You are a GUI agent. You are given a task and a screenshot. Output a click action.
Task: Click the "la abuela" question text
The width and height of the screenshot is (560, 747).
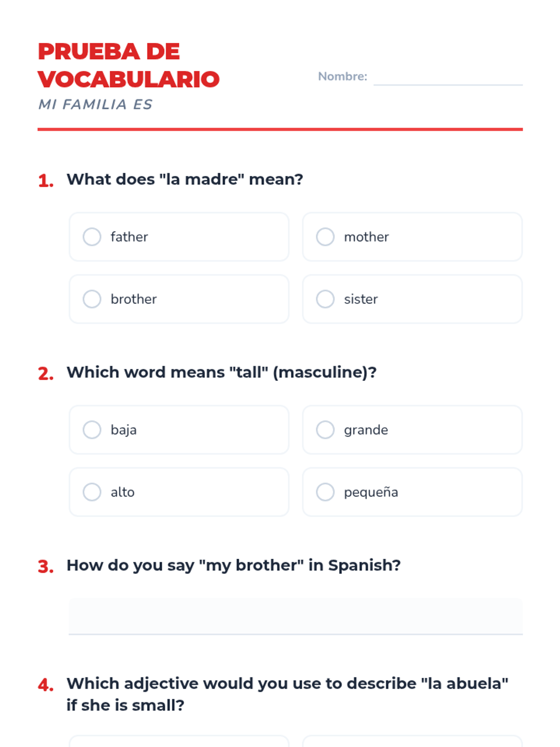tap(287, 694)
